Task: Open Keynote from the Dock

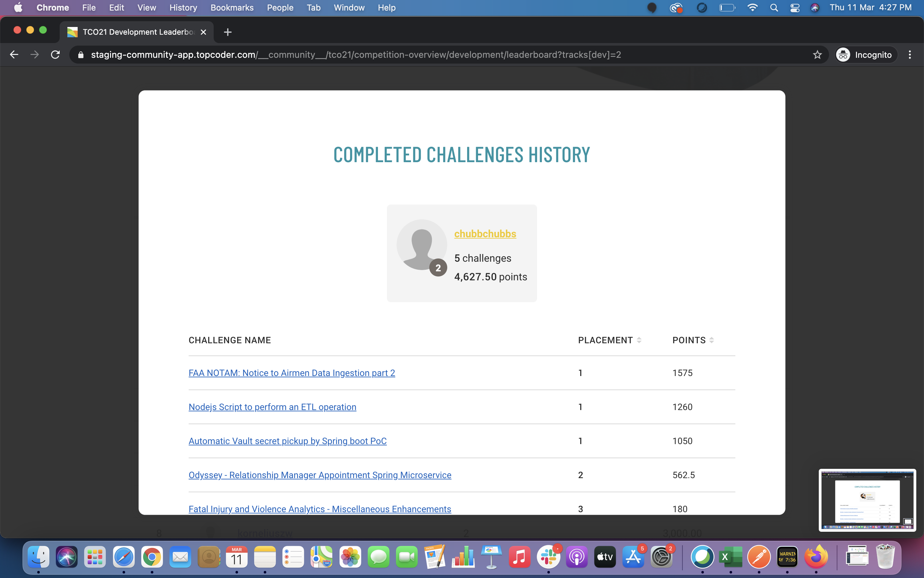Action: [492, 557]
